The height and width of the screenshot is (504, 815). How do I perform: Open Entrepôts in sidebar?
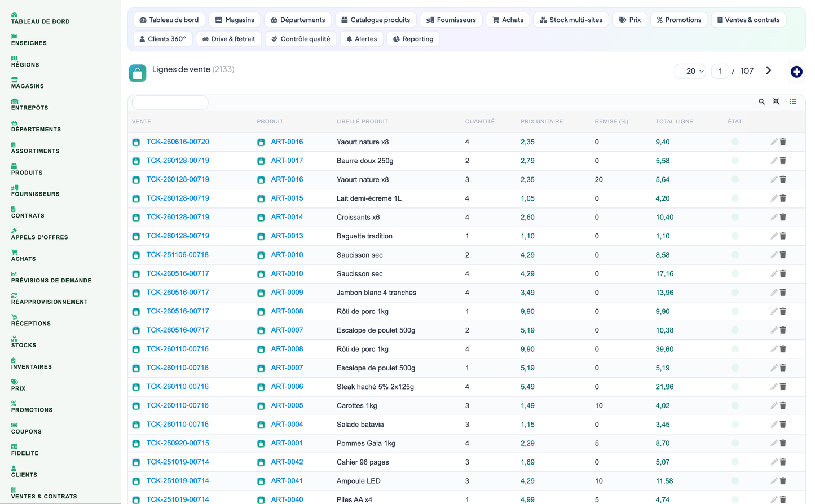(29, 105)
